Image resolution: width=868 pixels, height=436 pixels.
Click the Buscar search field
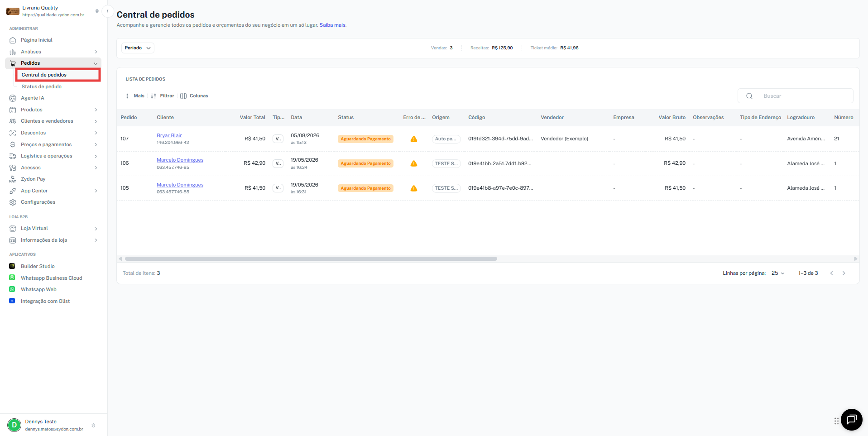pos(796,96)
